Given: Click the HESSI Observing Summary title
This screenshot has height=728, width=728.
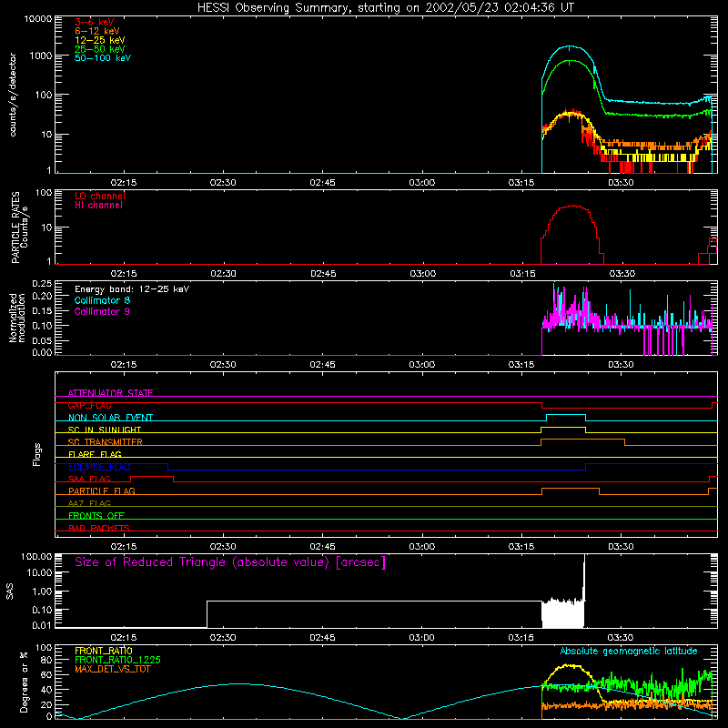Looking at the screenshot, I should click(x=385, y=8).
